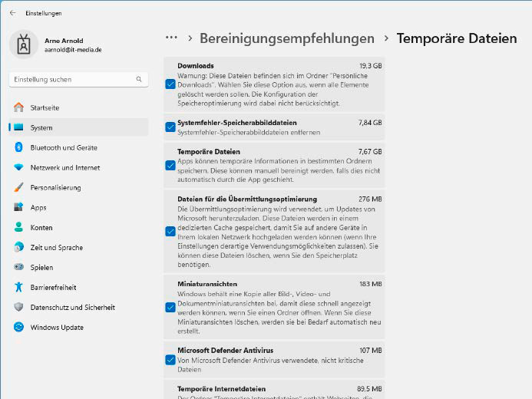Click the search magnifier icon
Image resolution: width=532 pixels, height=399 pixels.
pos(139,79)
